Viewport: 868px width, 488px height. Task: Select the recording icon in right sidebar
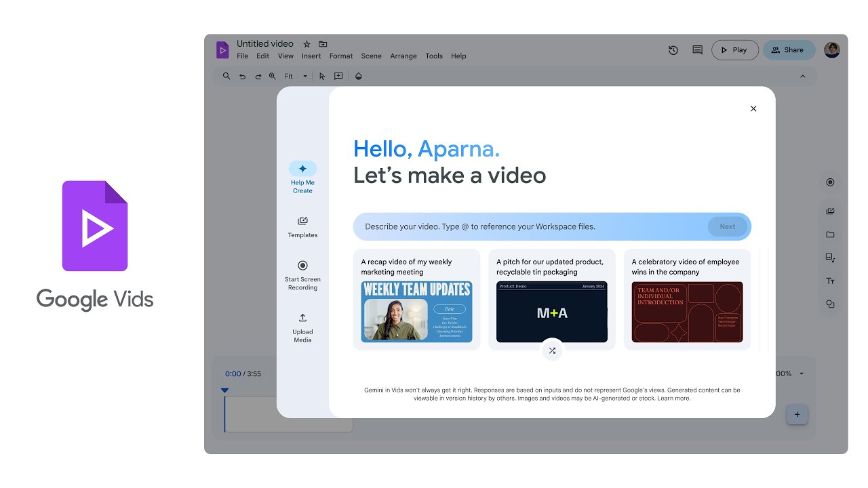(x=830, y=182)
